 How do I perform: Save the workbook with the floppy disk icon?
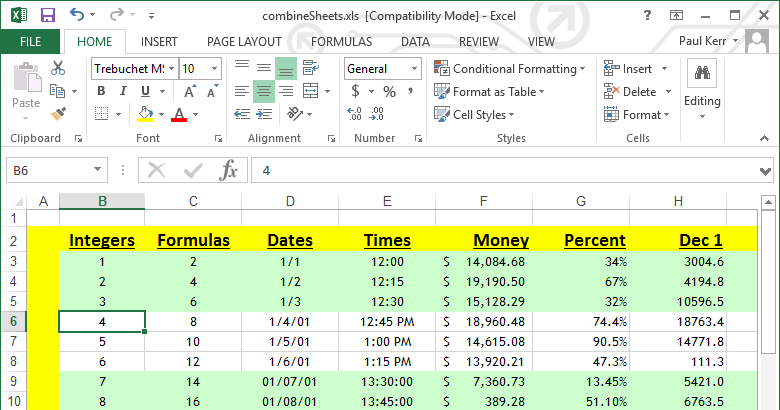tap(48, 15)
